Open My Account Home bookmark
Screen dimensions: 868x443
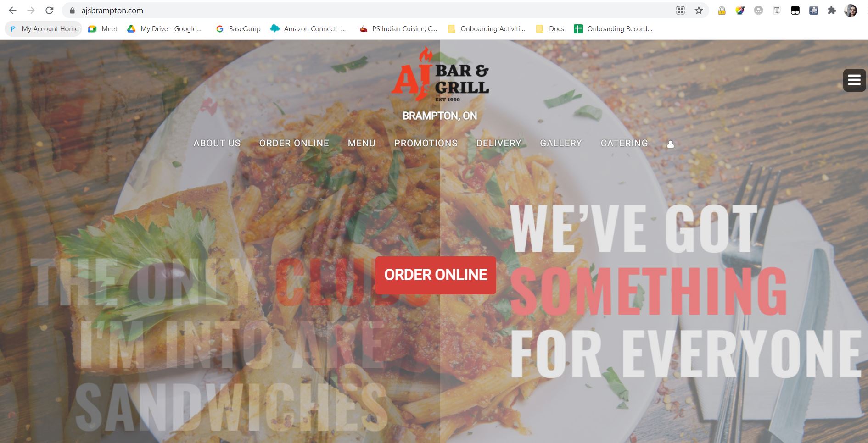click(x=44, y=29)
